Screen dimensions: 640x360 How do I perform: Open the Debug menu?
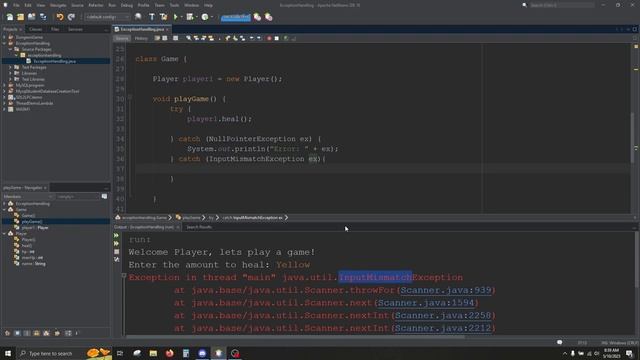click(127, 5)
